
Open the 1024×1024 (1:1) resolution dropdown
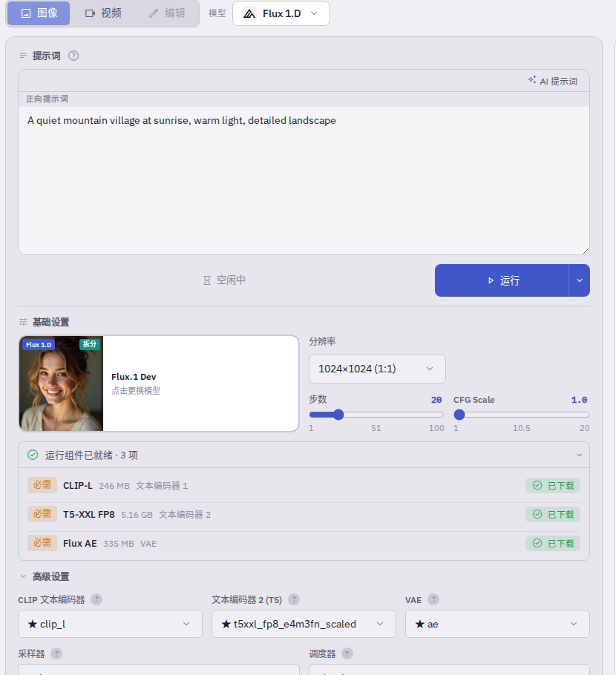click(x=377, y=369)
